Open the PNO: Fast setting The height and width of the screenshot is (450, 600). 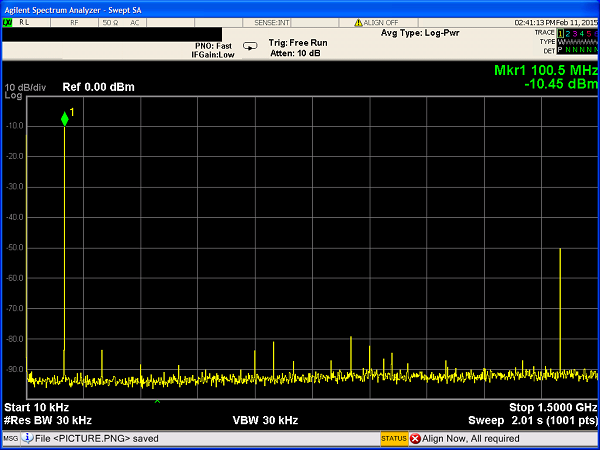213,45
